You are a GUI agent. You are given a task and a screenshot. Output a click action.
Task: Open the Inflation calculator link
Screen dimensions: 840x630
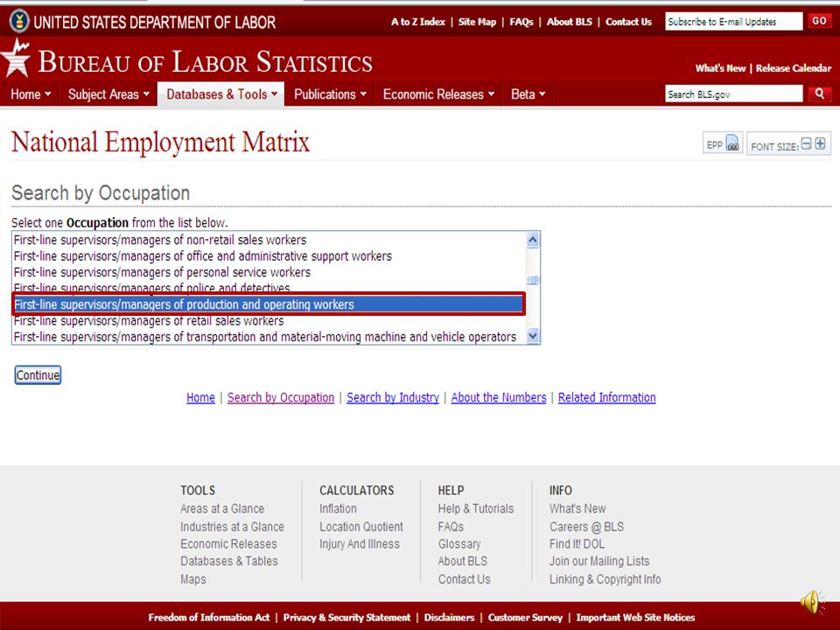point(338,508)
